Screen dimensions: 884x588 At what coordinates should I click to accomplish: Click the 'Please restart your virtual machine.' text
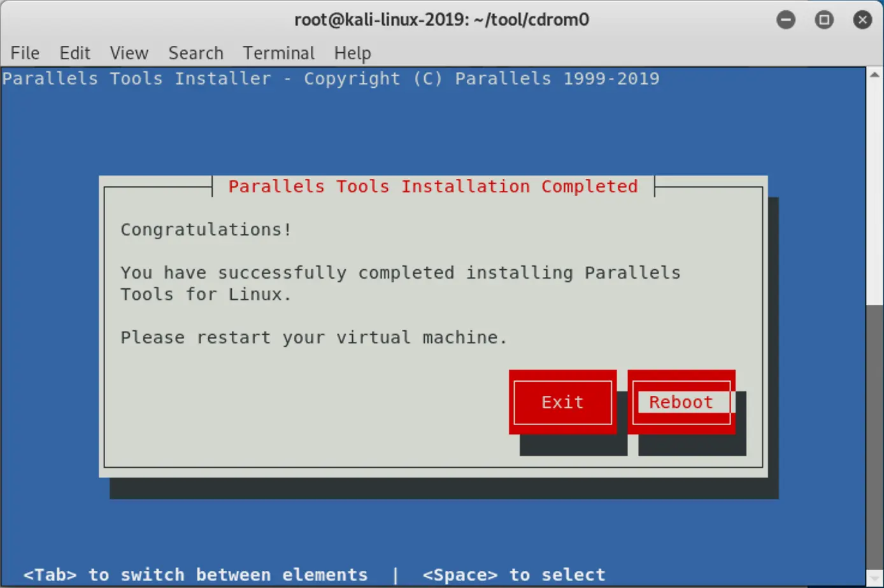[313, 337]
